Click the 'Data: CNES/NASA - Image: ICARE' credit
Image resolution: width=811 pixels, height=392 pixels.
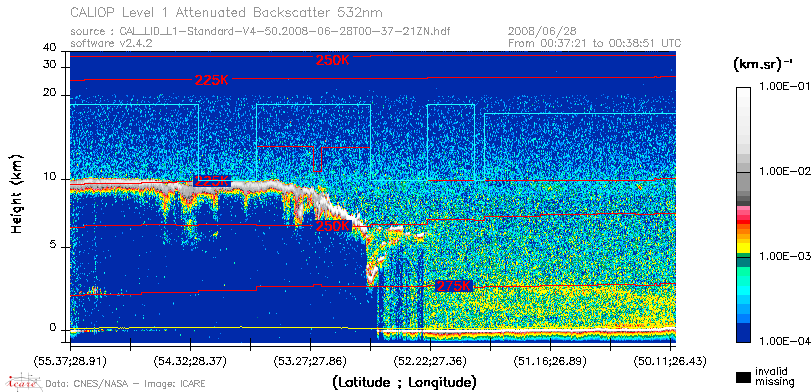126,384
